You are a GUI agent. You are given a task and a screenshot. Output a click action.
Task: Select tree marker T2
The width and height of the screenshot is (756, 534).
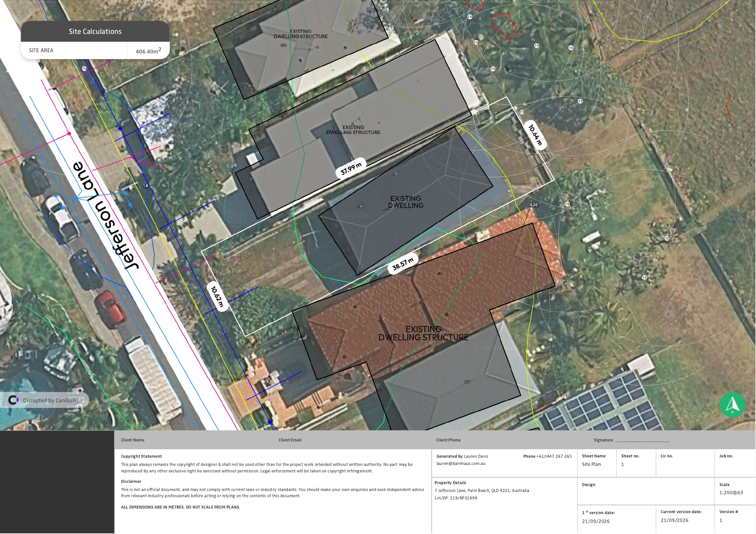pyautogui.click(x=644, y=277)
